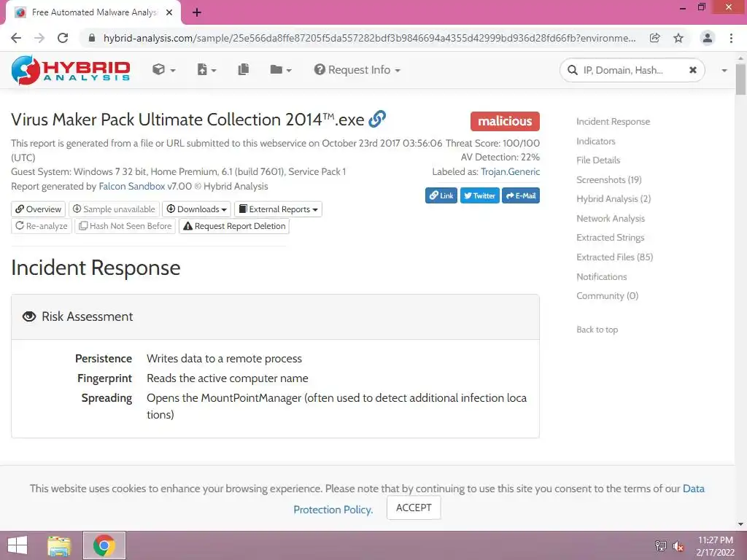Open the Chrome three-dot menu
This screenshot has width=747, height=560.
point(731,38)
